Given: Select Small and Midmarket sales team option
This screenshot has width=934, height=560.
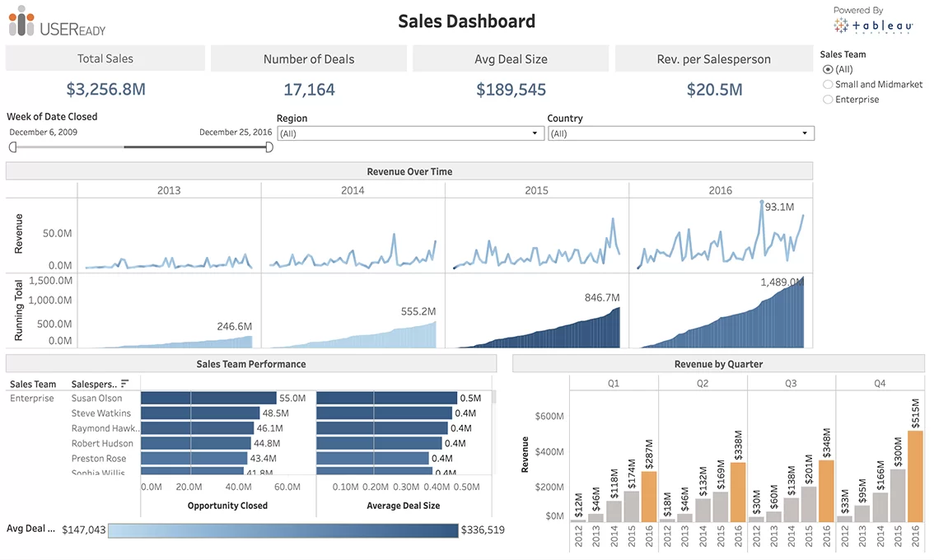Looking at the screenshot, I should coord(828,85).
